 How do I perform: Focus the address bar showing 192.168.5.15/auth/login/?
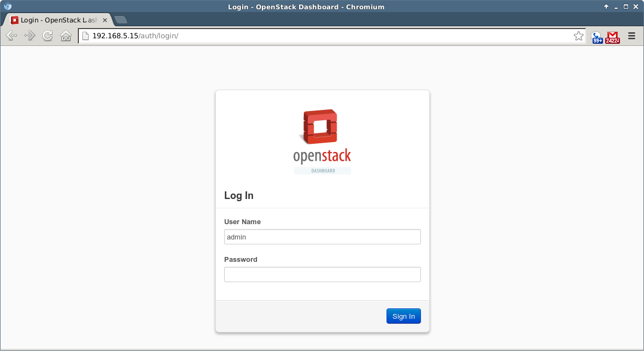tap(328, 36)
